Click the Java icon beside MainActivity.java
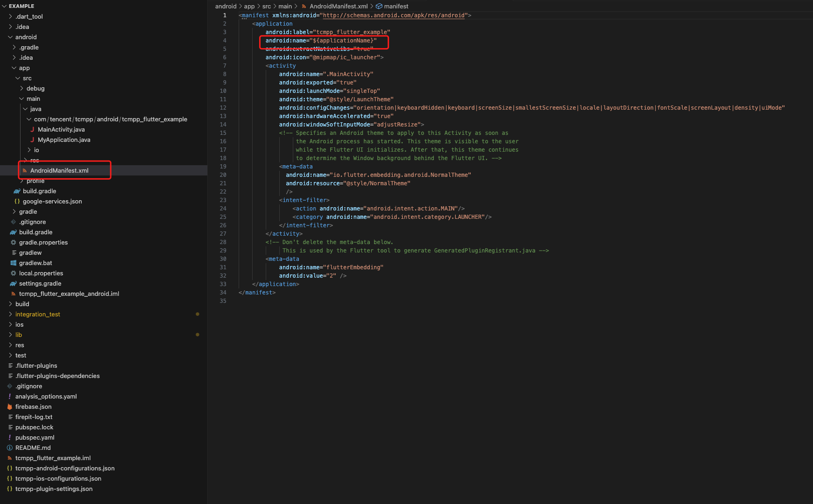Viewport: 813px width, 504px height. [32, 129]
